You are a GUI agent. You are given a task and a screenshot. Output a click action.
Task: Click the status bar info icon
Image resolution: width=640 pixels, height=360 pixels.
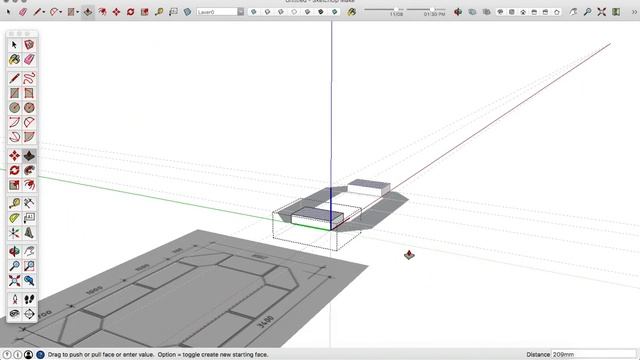point(18,355)
